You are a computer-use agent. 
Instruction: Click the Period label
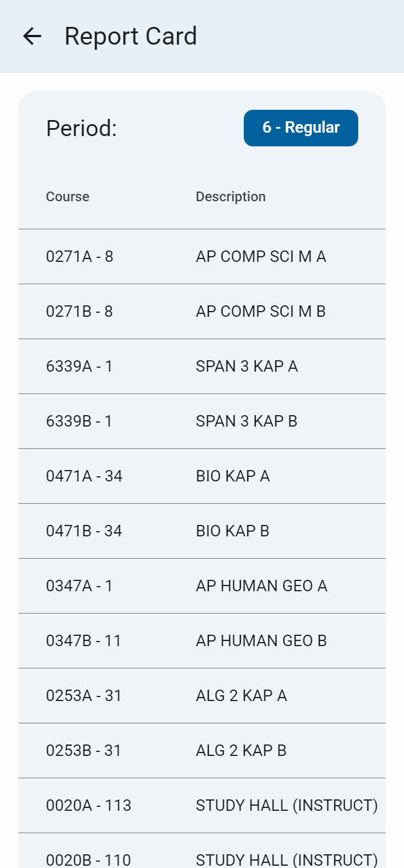[x=81, y=129]
